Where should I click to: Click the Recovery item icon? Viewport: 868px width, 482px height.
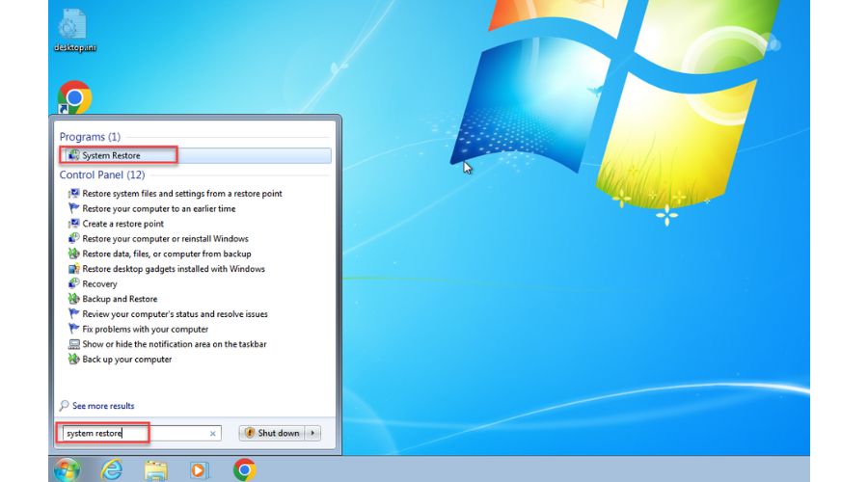tap(73, 283)
